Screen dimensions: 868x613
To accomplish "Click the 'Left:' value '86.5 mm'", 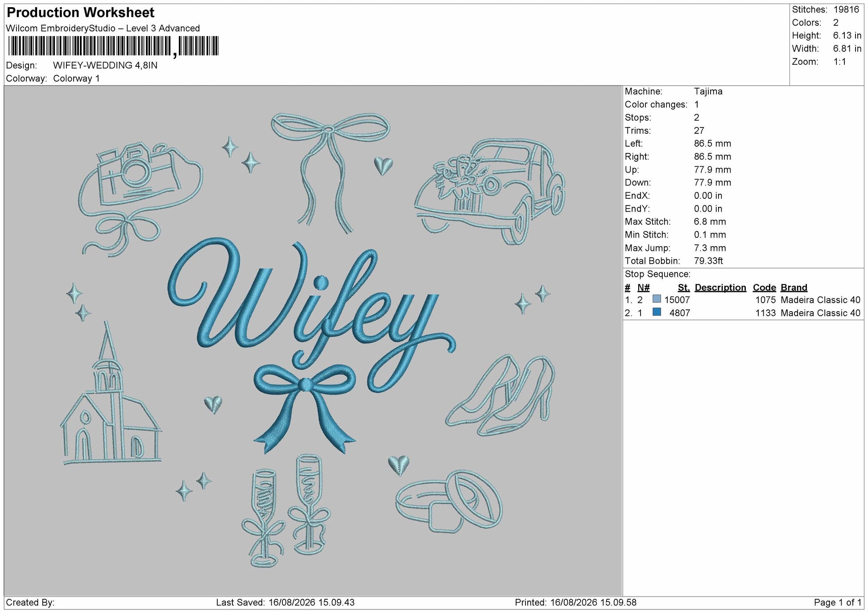I will click(712, 144).
